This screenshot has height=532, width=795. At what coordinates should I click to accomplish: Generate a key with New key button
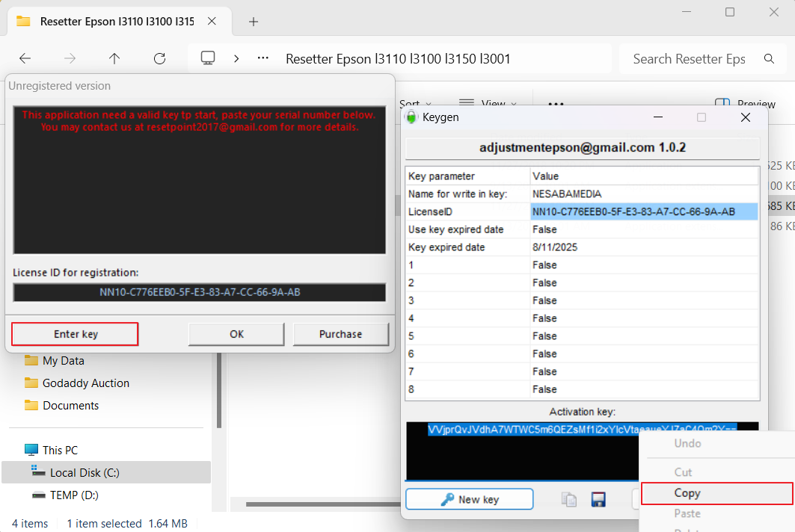470,499
